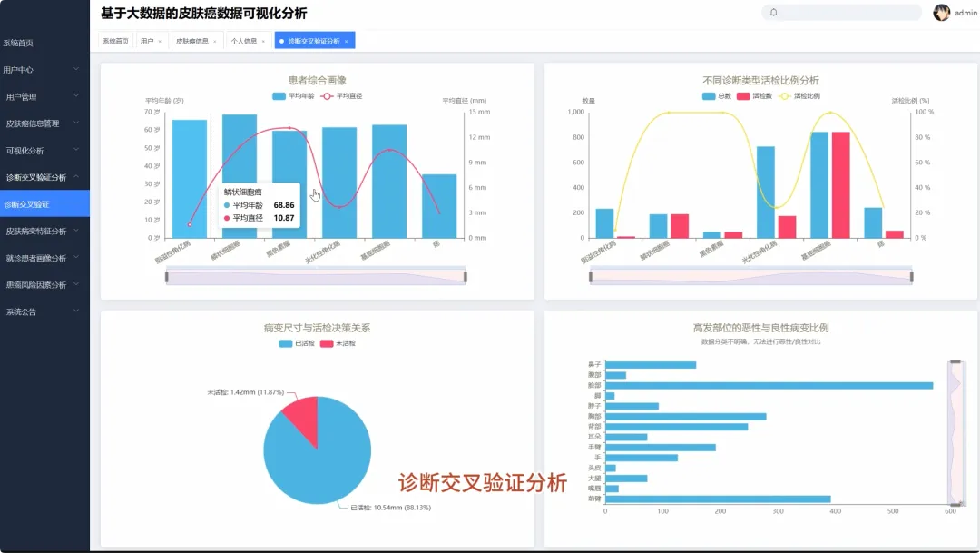Click the 手臂 bar in 高发部位 chart
The image size is (980, 553).
tap(660, 448)
